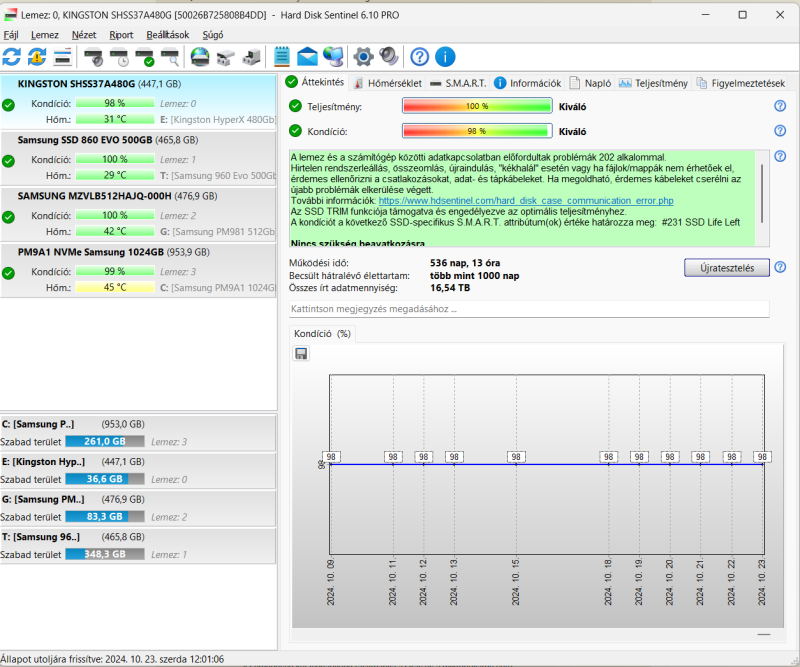Switch to the Figyelmeztetések tab
The width and height of the screenshot is (800, 667).
tap(741, 83)
